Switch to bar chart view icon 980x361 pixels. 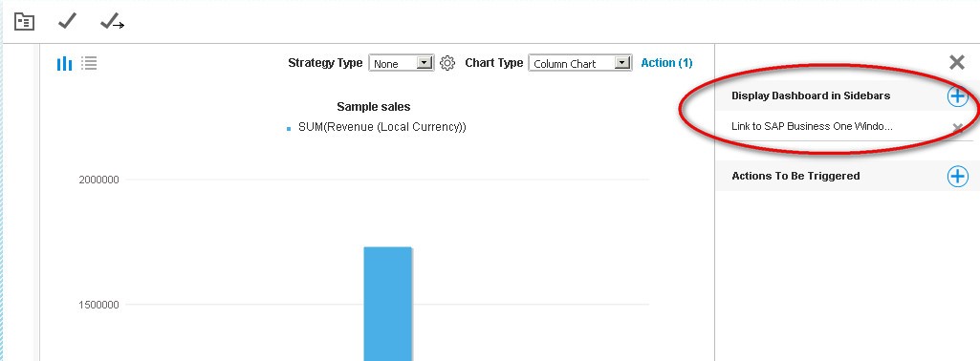(64, 63)
